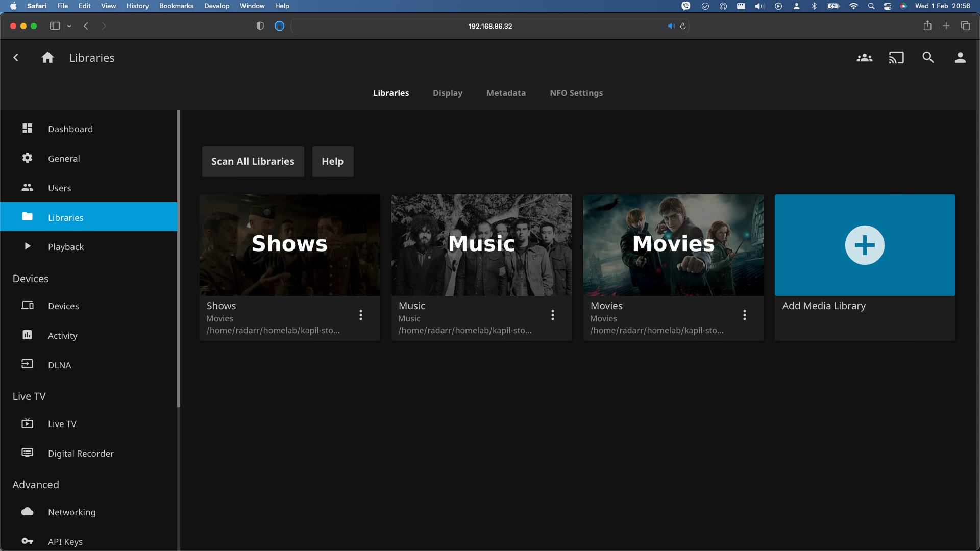Open Safari History menu
Screen dimensions: 980x551
tap(137, 6)
